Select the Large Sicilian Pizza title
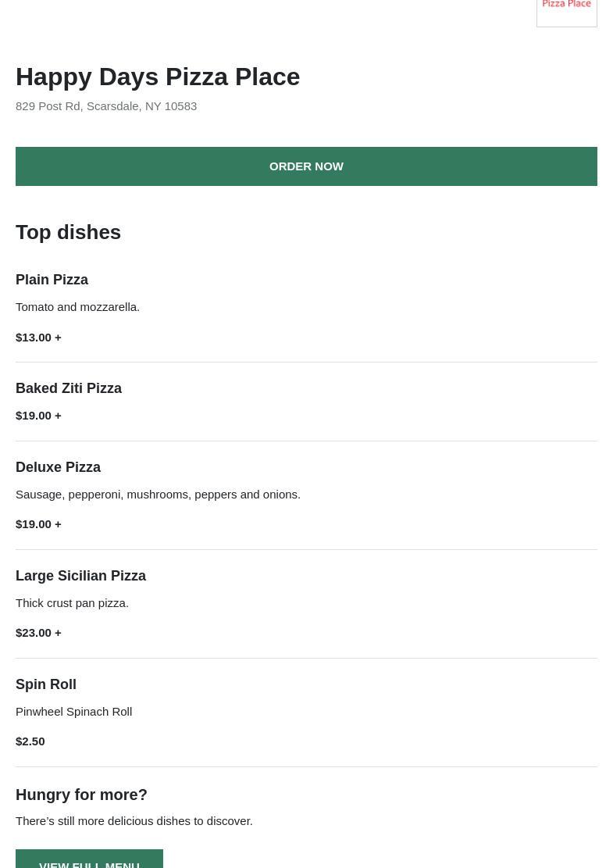The image size is (613, 868). (80, 576)
